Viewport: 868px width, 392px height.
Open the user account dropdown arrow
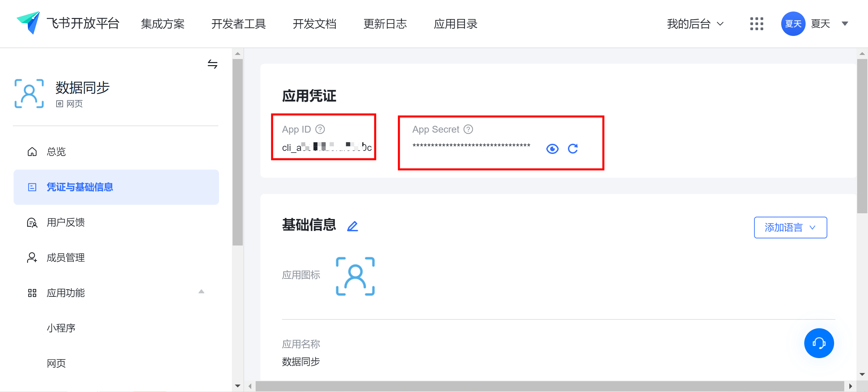[x=845, y=24]
